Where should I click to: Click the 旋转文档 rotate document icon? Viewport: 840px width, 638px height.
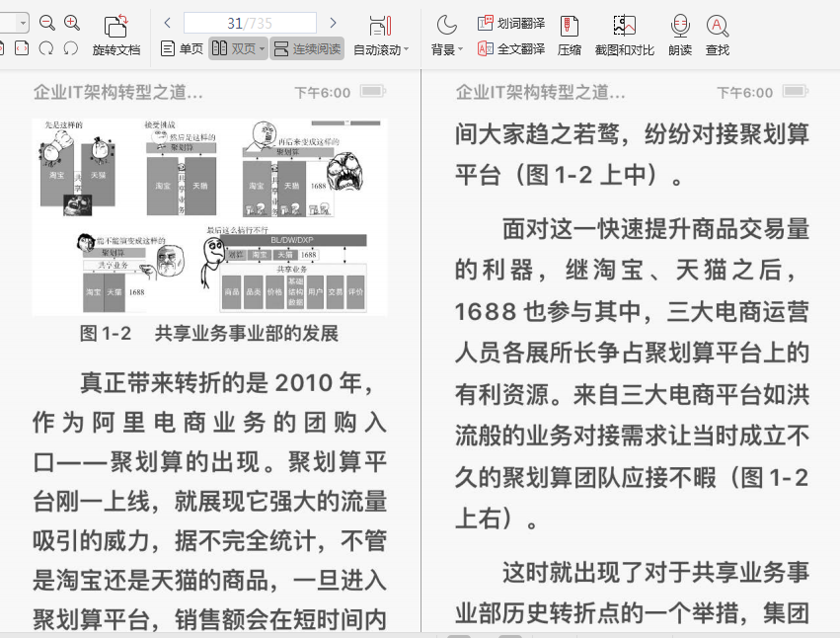point(116,27)
